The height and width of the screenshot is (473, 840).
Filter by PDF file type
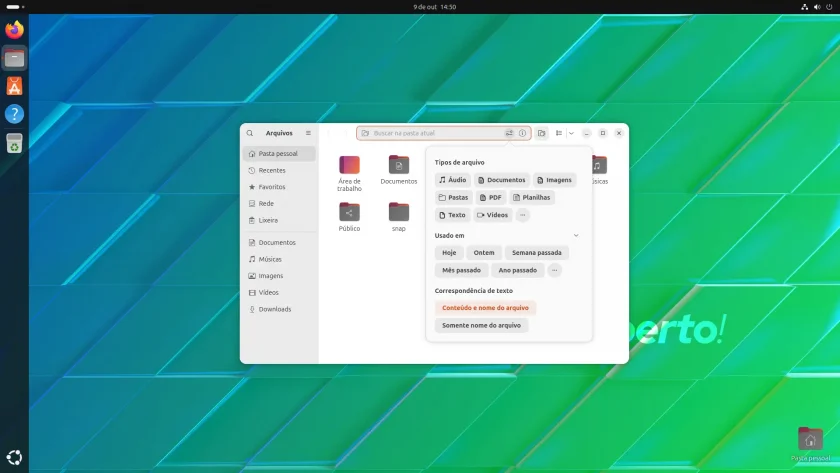pyautogui.click(x=490, y=198)
